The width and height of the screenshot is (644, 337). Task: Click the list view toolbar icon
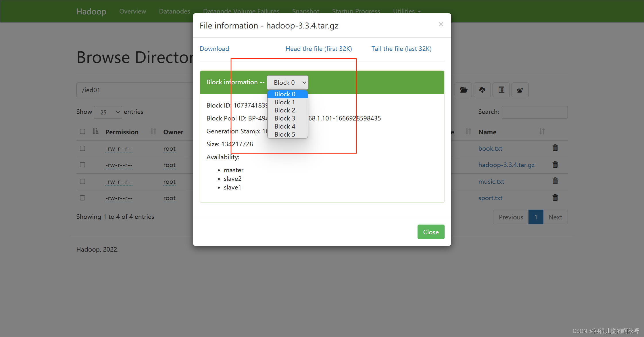[501, 90]
